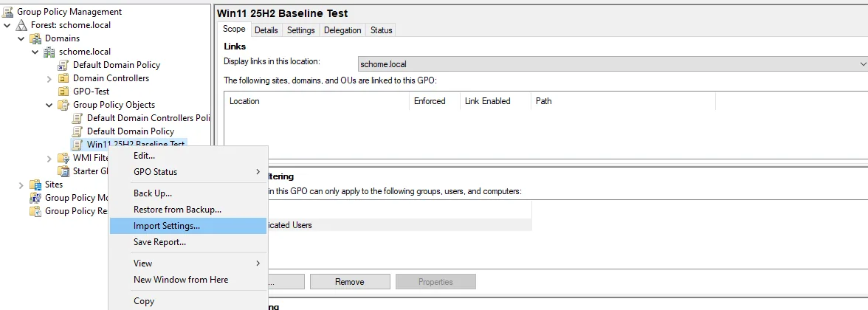Select Default Domain Policy link under schome.local
This screenshot has height=310, width=868.
(117, 65)
